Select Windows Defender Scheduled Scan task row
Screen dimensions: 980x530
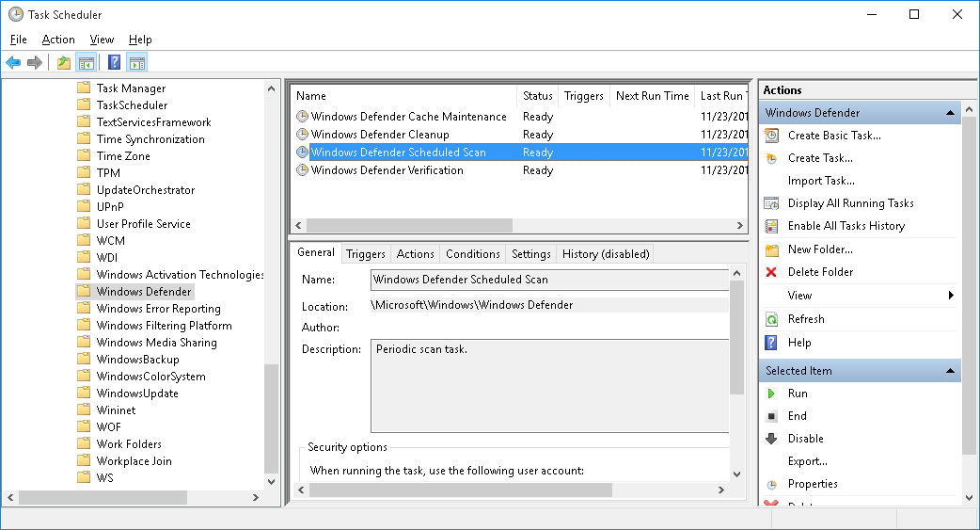tap(520, 153)
